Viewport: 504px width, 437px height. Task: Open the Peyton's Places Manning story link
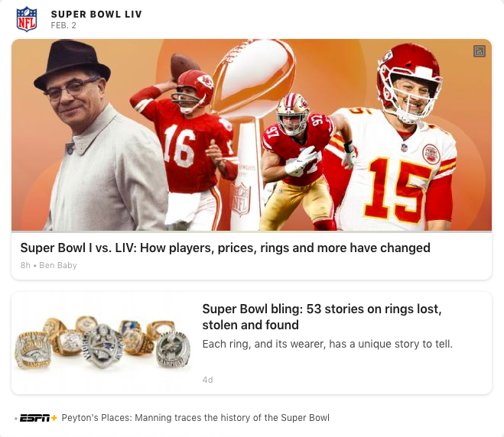click(x=195, y=418)
